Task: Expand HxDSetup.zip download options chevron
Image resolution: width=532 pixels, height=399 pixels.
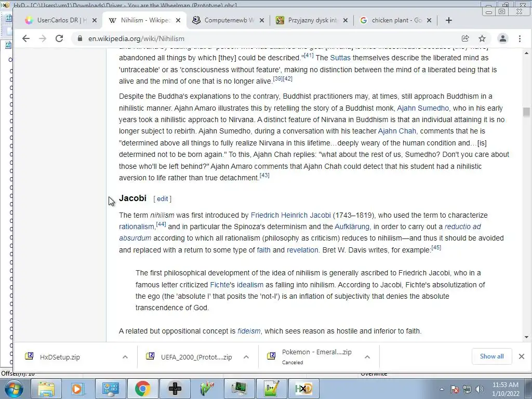Action: coord(125,357)
